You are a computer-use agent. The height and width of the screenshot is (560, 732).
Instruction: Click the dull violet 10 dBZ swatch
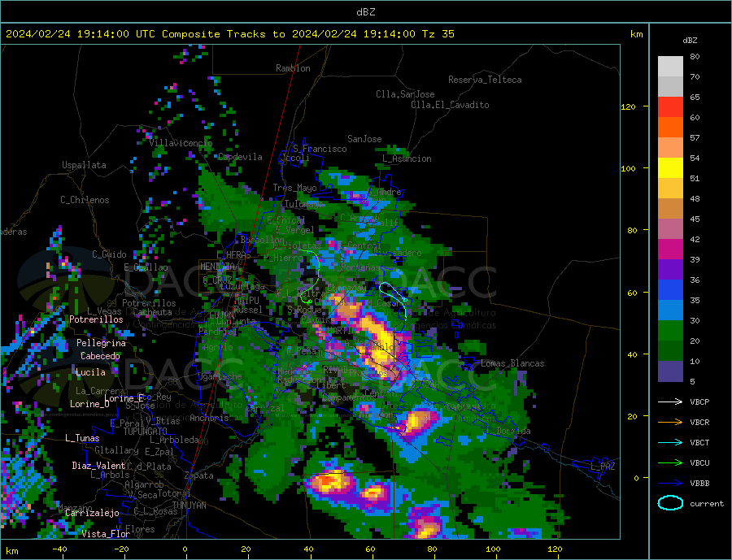coord(670,371)
